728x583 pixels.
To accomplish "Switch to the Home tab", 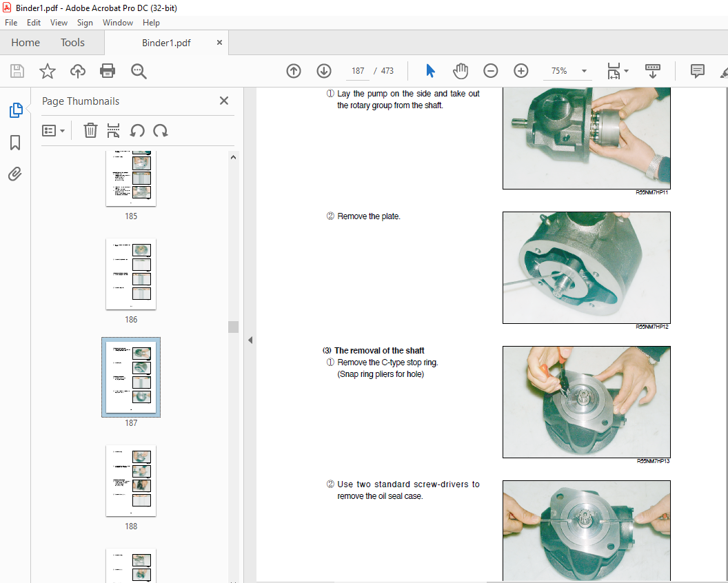I will [26, 43].
